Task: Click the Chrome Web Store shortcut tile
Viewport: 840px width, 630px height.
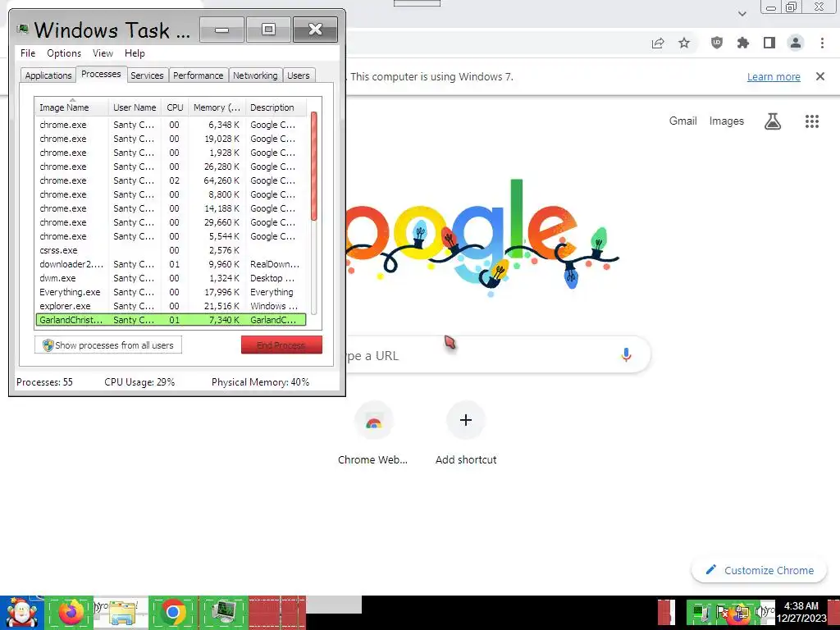Action: [373, 435]
